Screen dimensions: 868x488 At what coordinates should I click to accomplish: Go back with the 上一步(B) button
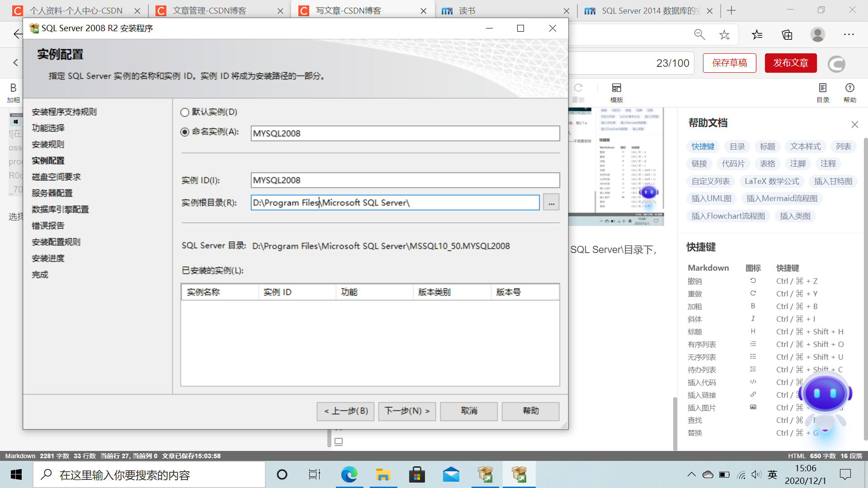(x=345, y=411)
